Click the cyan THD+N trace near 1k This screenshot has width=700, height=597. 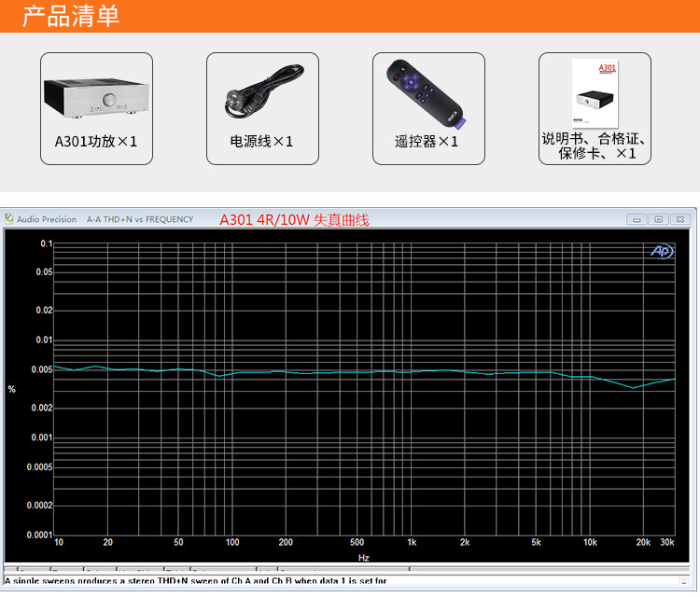(x=412, y=371)
